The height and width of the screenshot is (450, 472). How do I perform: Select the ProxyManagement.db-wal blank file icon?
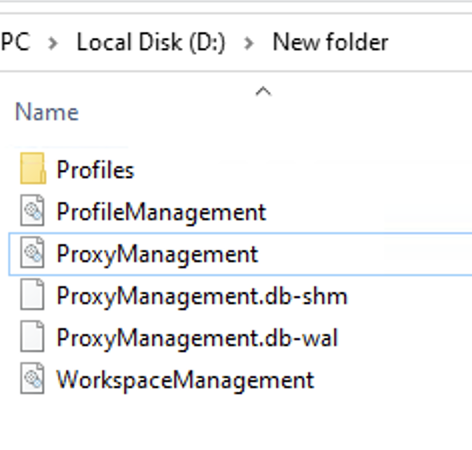point(32,336)
